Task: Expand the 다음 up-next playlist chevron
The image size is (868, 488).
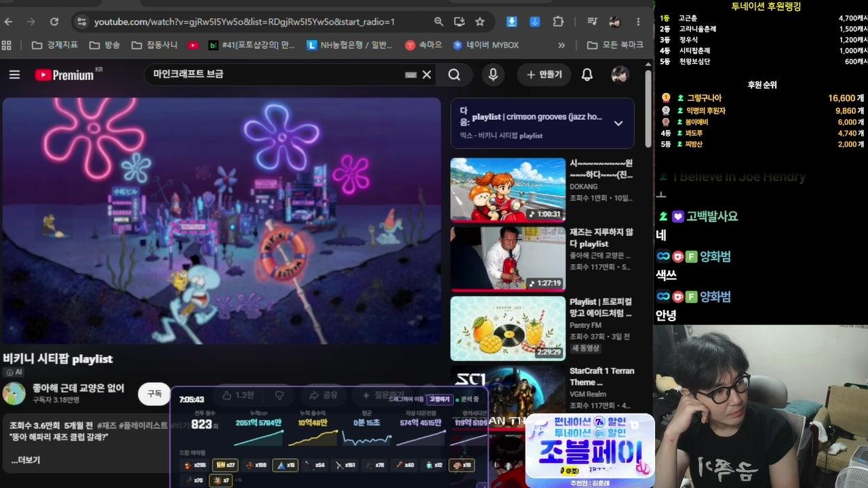Action: click(x=618, y=123)
